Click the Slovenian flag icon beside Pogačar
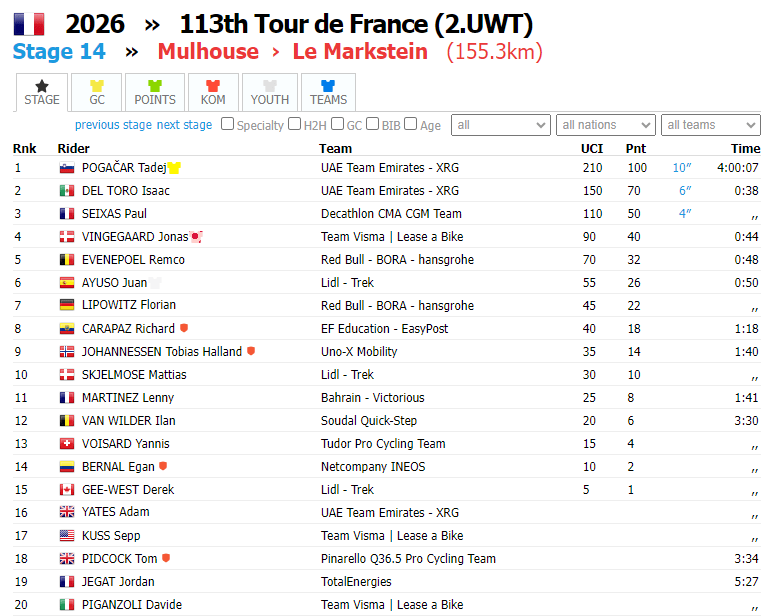Viewport: 778px width, 616px height. click(x=67, y=168)
